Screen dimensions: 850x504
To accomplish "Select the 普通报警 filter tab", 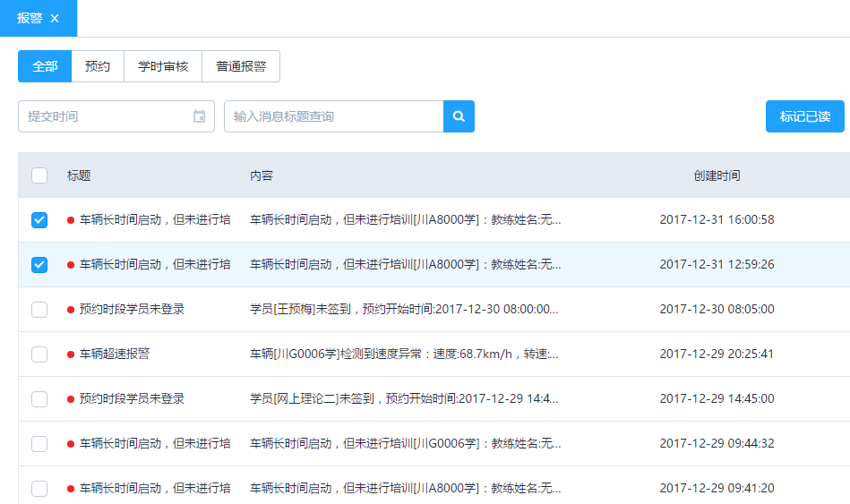I will point(241,66).
